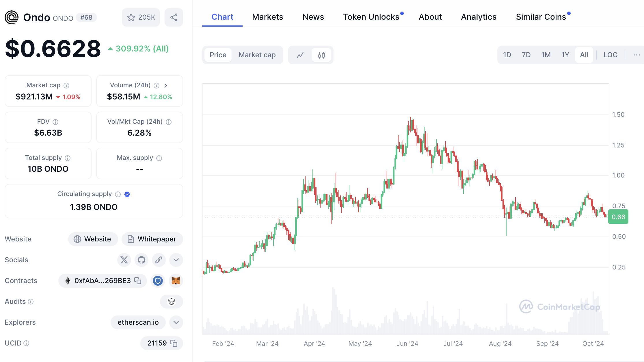
Task: Click the 6.28% Vol/Mkt Cap value
Action: point(139,133)
